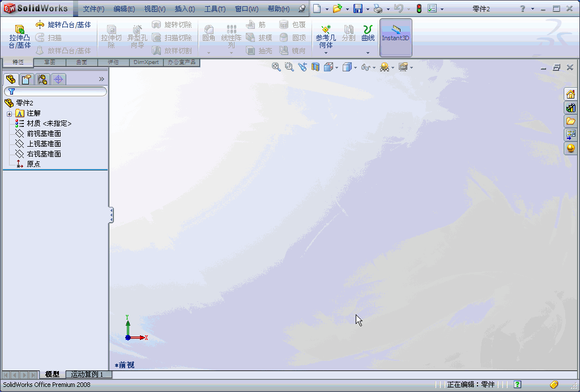The image size is (580, 392).
Task: Expand the 注解 (Annotations) tree node
Action: [9, 114]
